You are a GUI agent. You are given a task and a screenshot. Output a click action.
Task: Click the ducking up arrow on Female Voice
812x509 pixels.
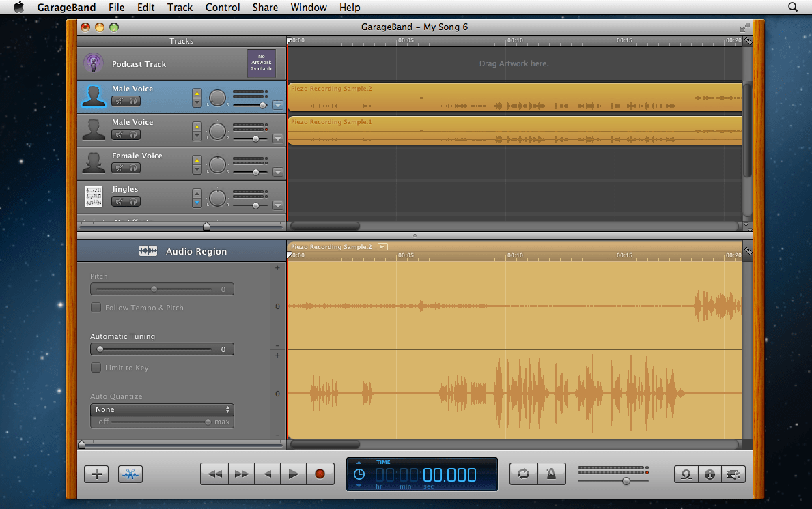pos(197,160)
